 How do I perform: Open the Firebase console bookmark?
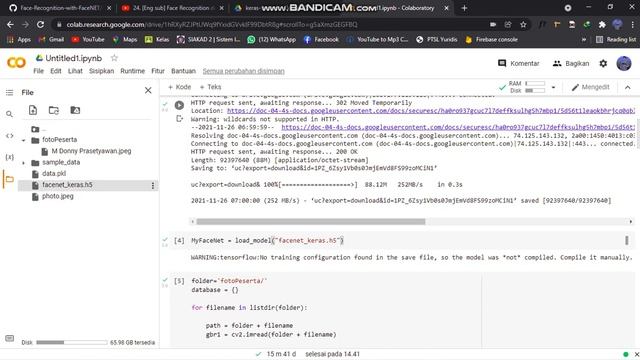pos(491,40)
